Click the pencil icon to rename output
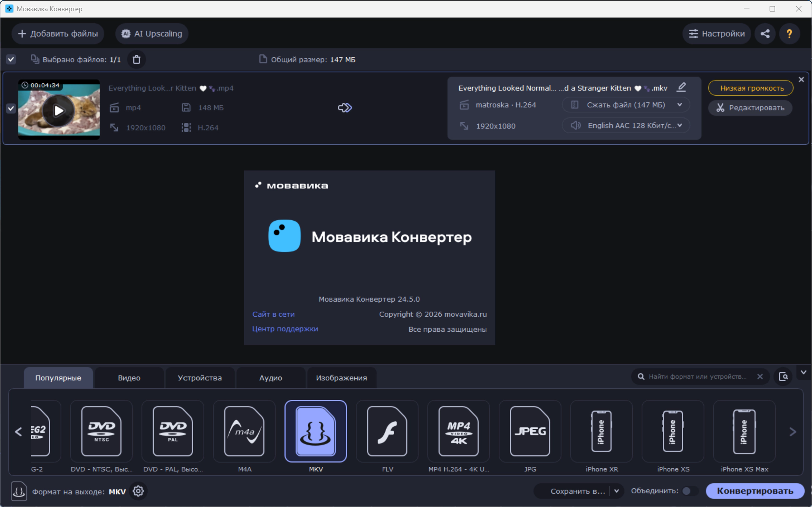This screenshot has height=507, width=812. click(681, 87)
